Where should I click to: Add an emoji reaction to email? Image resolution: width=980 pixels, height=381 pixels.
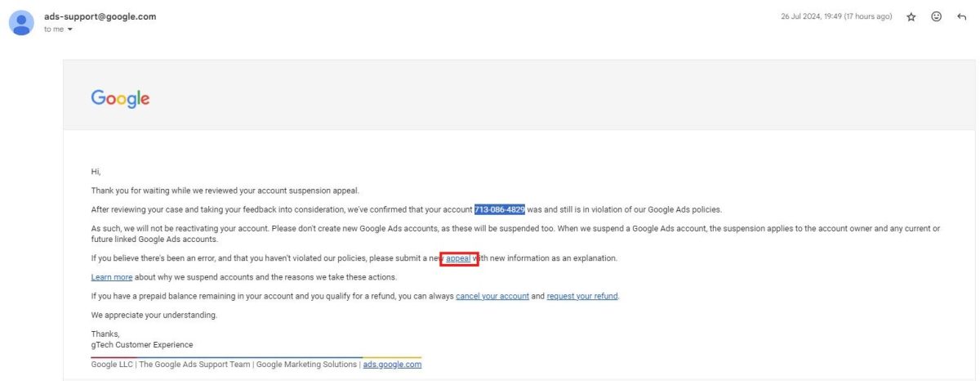[937, 17]
